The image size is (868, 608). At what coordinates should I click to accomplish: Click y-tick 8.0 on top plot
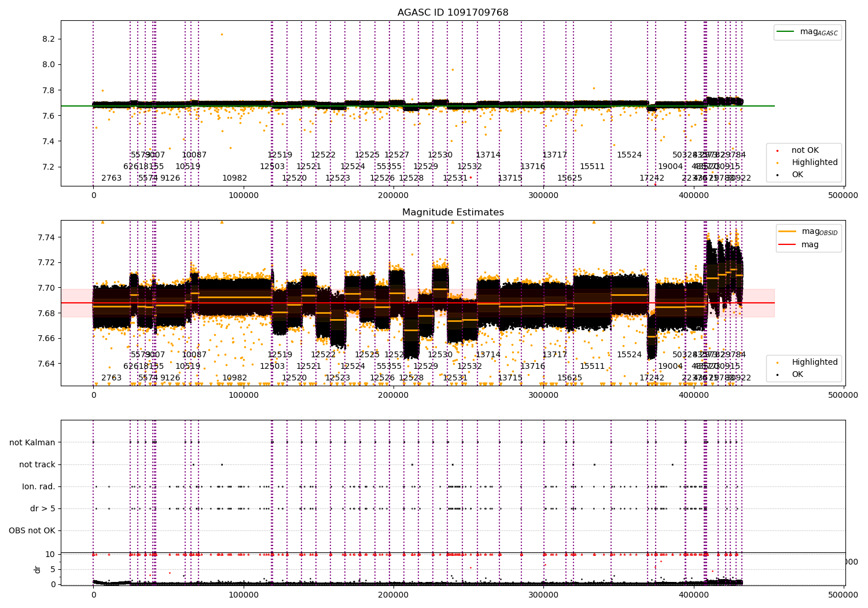(49, 65)
